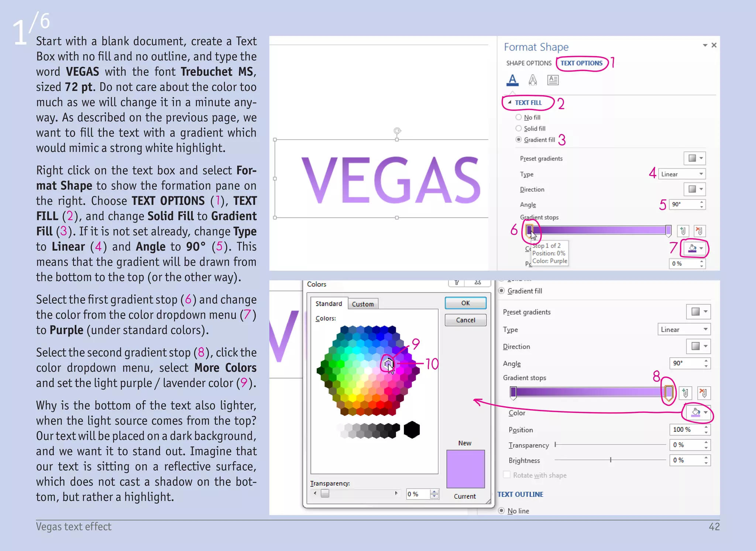The height and width of the screenshot is (551, 756).
Task: Switch to SHAPE OPTIONS tab
Action: 529,63
